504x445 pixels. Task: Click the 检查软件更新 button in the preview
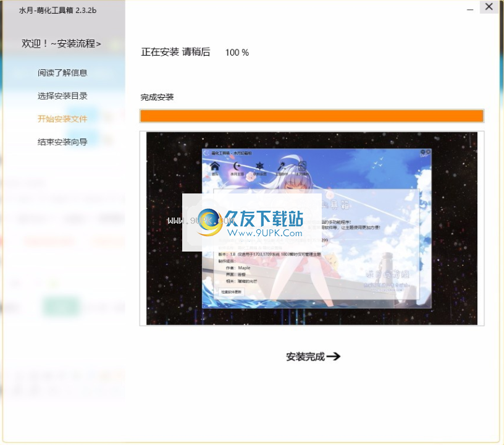(231, 292)
